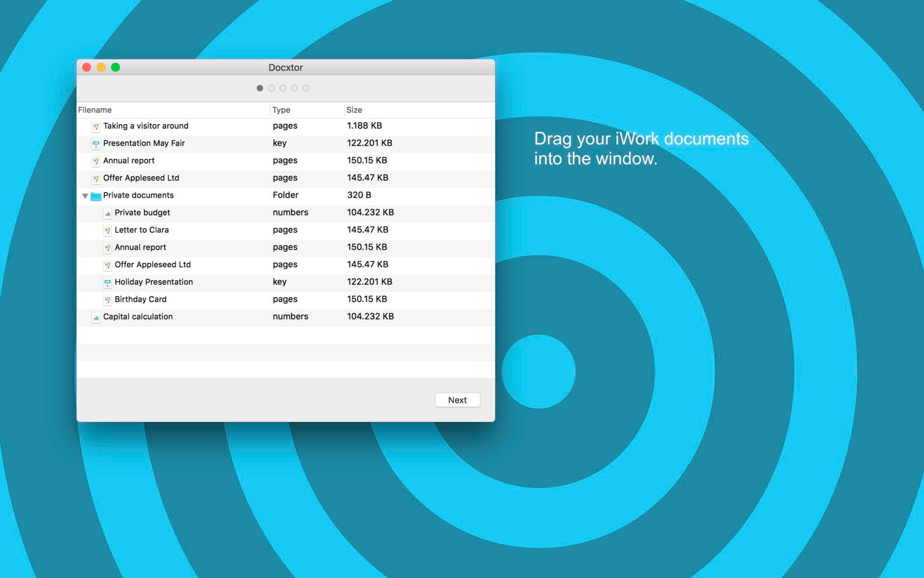This screenshot has width=924, height=578.
Task: Select the Private budget file name
Action: click(142, 213)
